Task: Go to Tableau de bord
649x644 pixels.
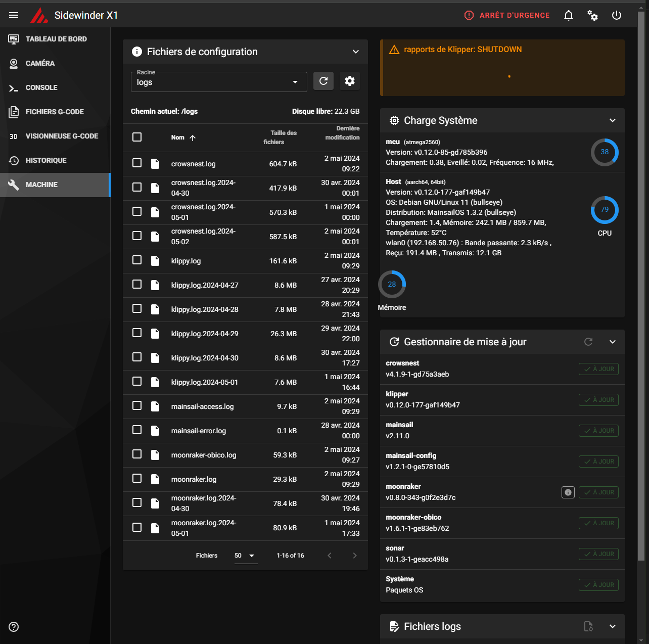Action: point(55,39)
